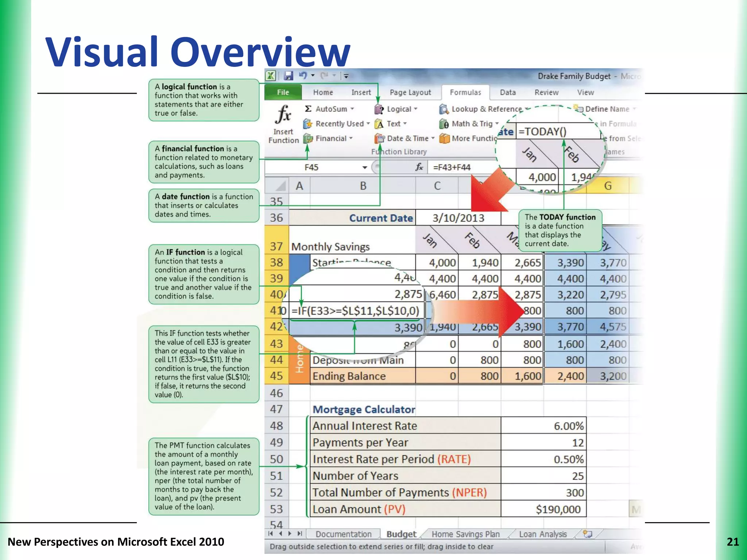
Task: Switch to the Insert ribbon tab
Action: 361,92
